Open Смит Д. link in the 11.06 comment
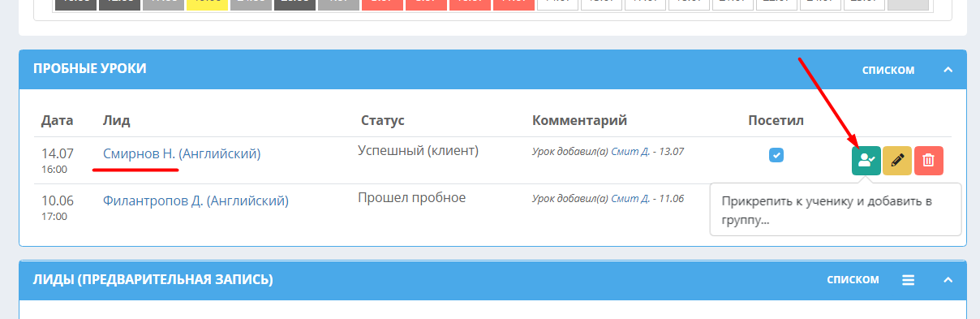980x319 pixels. (x=630, y=199)
